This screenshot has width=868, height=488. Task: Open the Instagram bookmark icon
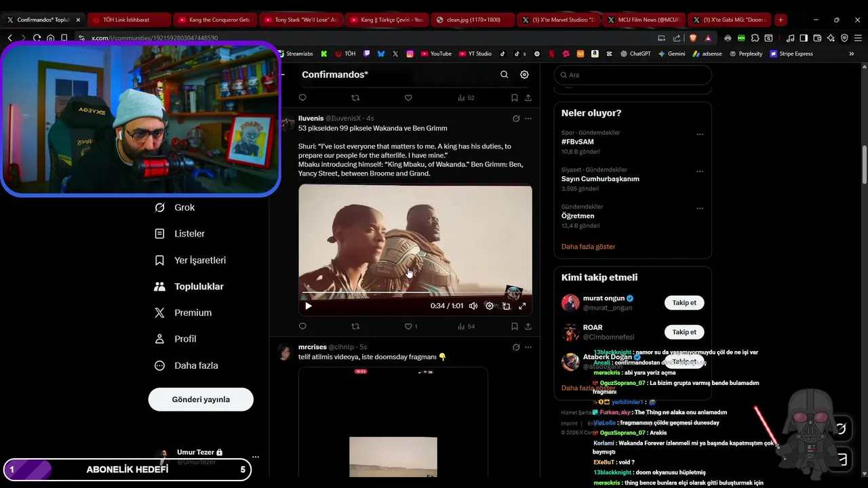tap(410, 54)
